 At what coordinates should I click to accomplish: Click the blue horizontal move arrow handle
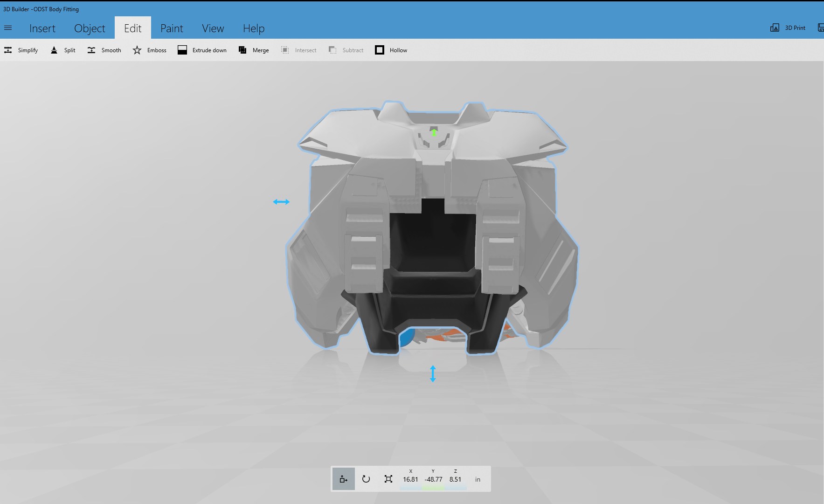pos(281,202)
